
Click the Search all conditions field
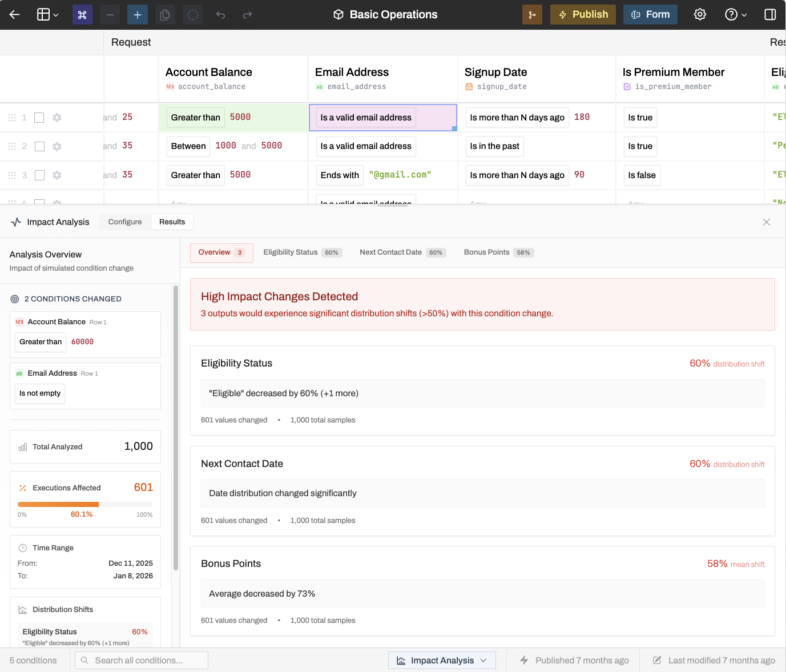142,661
